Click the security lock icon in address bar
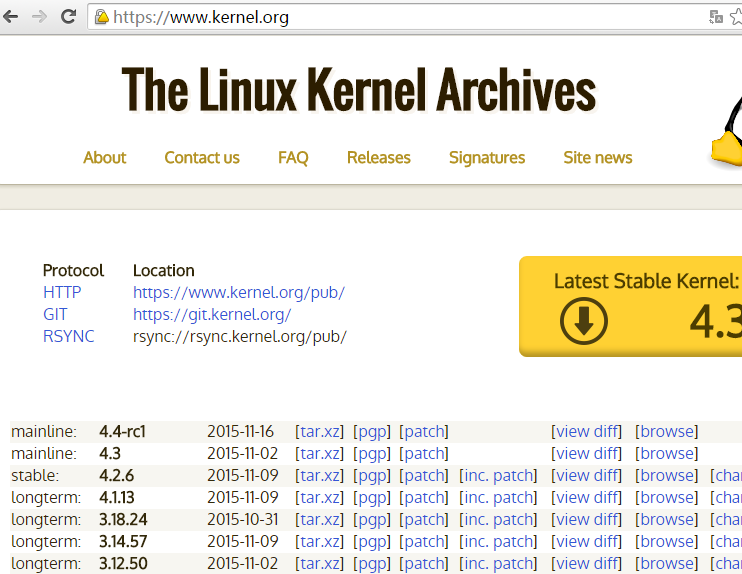This screenshot has height=574, width=742. (x=101, y=17)
